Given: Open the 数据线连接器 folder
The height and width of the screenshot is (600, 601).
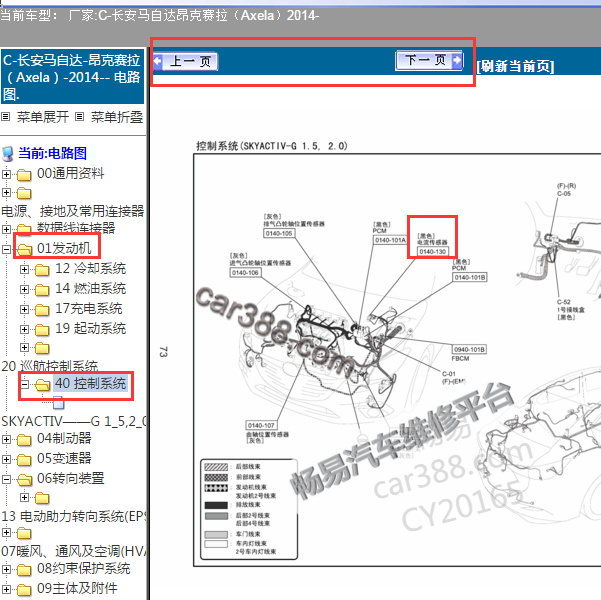Looking at the screenshot, I should tap(76, 228).
